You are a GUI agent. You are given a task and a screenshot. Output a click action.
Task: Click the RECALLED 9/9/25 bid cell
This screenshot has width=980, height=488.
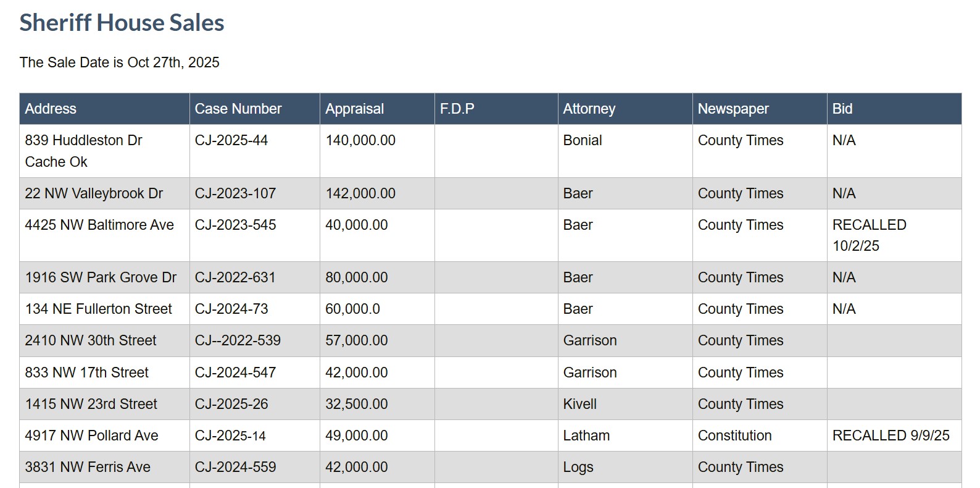tap(894, 435)
